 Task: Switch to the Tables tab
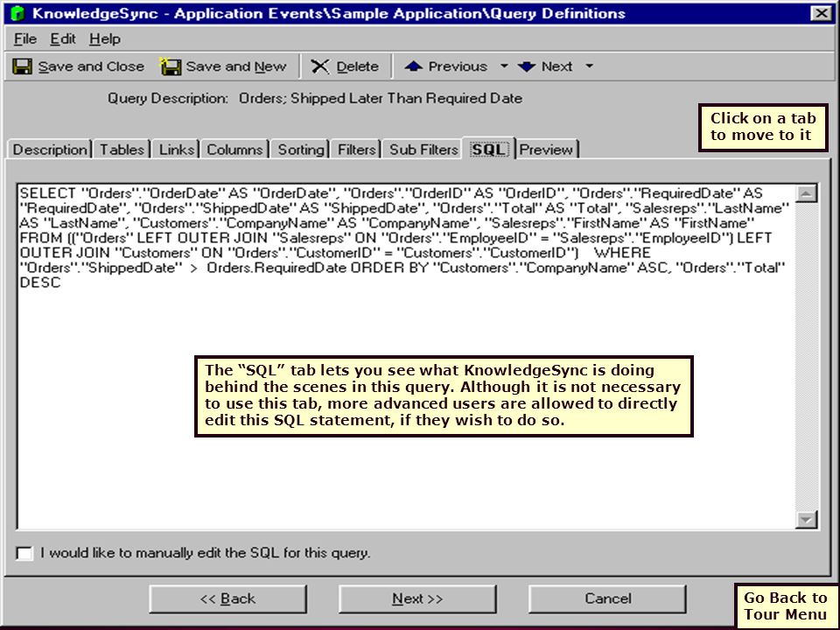[122, 150]
